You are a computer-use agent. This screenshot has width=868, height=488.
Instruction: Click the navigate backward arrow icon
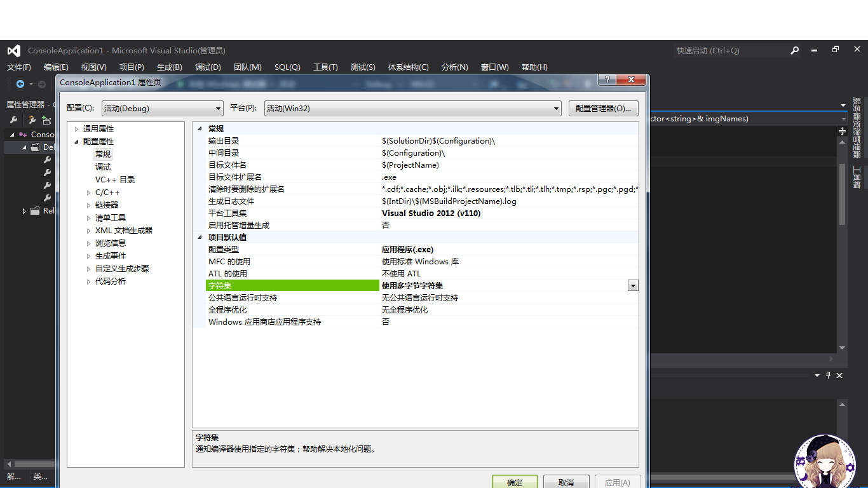(20, 84)
